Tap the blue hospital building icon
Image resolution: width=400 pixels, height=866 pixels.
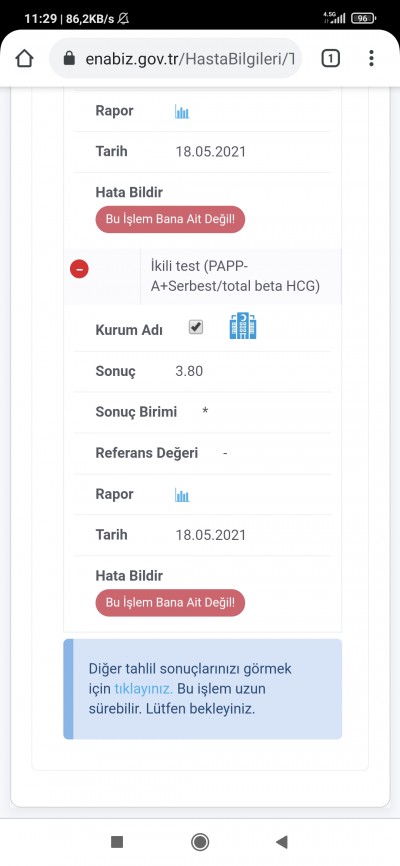point(243,326)
